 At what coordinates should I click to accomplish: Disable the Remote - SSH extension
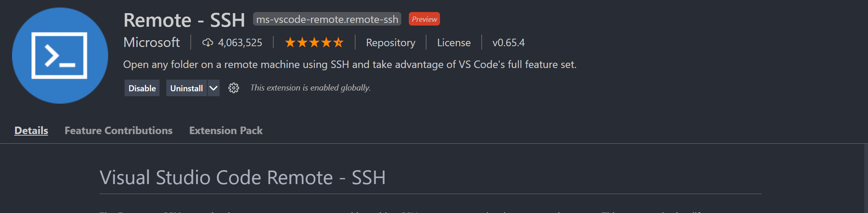coord(142,88)
